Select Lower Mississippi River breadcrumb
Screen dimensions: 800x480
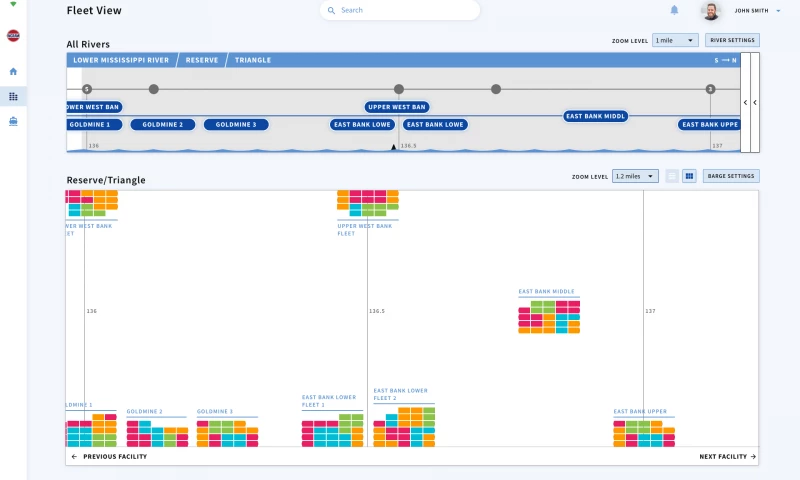[121, 60]
